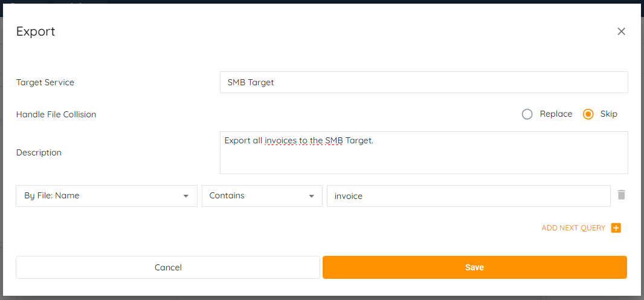Click the "Replace" option label text
The height and width of the screenshot is (300, 644).
click(x=556, y=114)
